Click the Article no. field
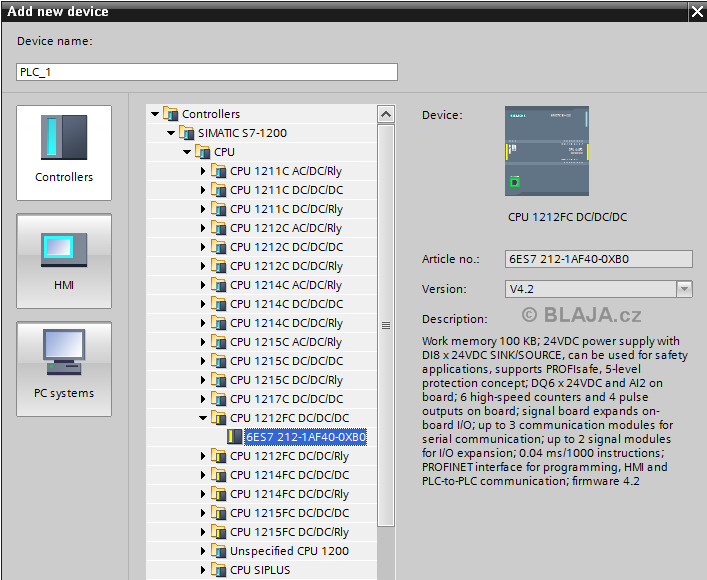Image resolution: width=707 pixels, height=580 pixels. pos(598,259)
